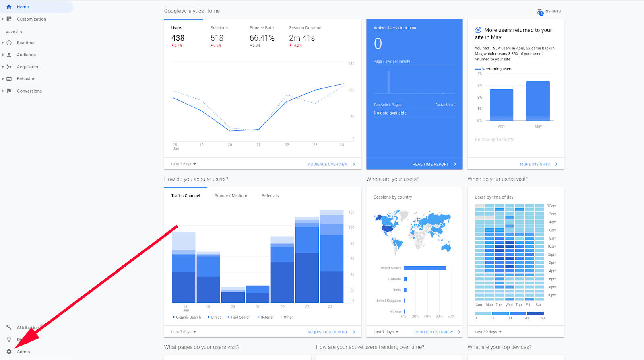This screenshot has width=644, height=360.
Task: Click the Referral legend item
Action: tap(266, 317)
